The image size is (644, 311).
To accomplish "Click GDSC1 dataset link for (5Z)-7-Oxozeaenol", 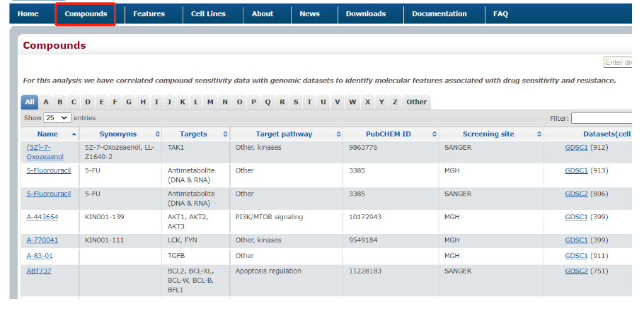I will [576, 148].
